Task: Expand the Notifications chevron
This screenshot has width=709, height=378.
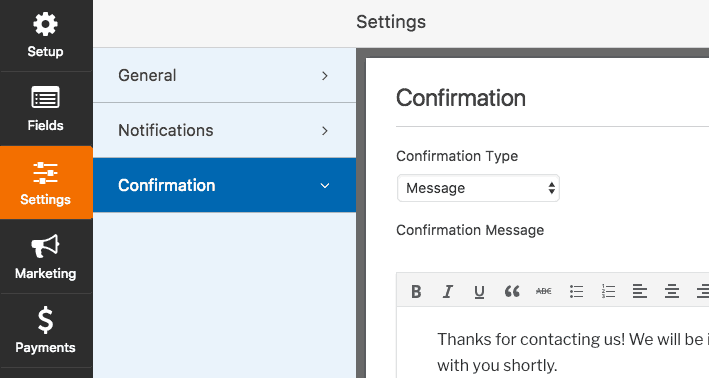Action: click(x=325, y=131)
